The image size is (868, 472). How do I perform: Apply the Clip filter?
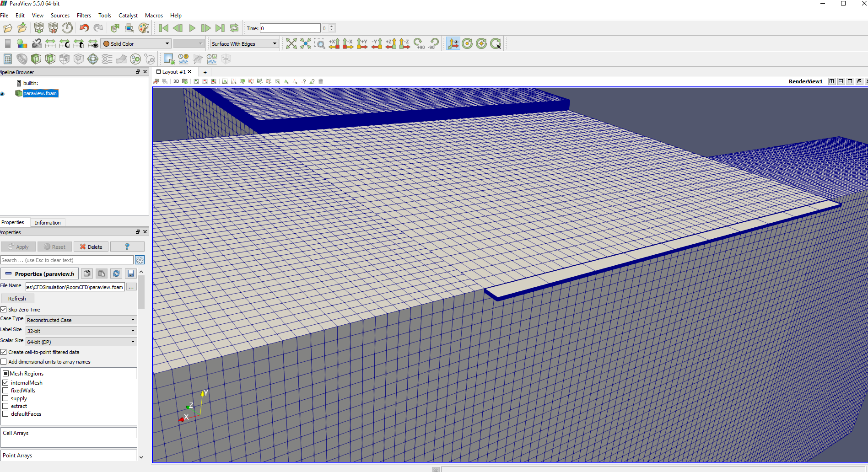tap(36, 59)
